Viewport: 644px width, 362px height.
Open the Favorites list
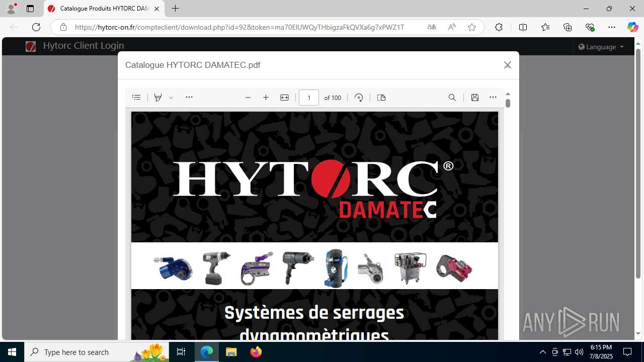click(x=545, y=27)
